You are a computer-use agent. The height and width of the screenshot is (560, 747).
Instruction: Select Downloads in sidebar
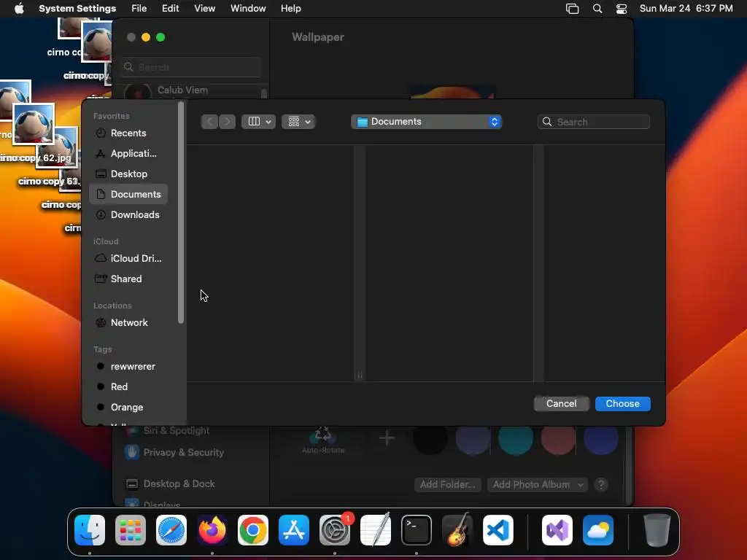[x=128, y=215]
